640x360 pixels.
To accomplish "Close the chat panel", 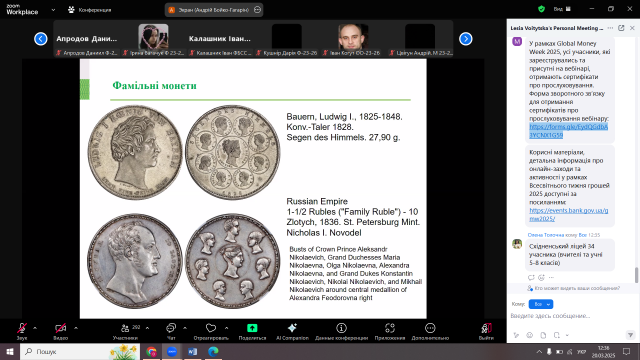I will [x=632, y=28].
